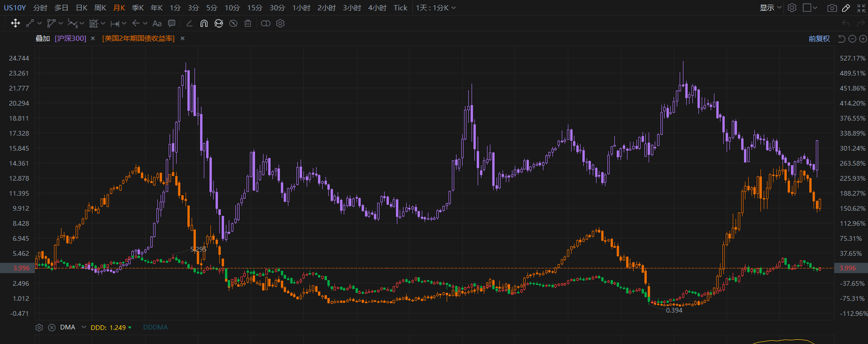The image size is (868, 344).
Task: Switch to 1分 period
Action: click(x=175, y=8)
